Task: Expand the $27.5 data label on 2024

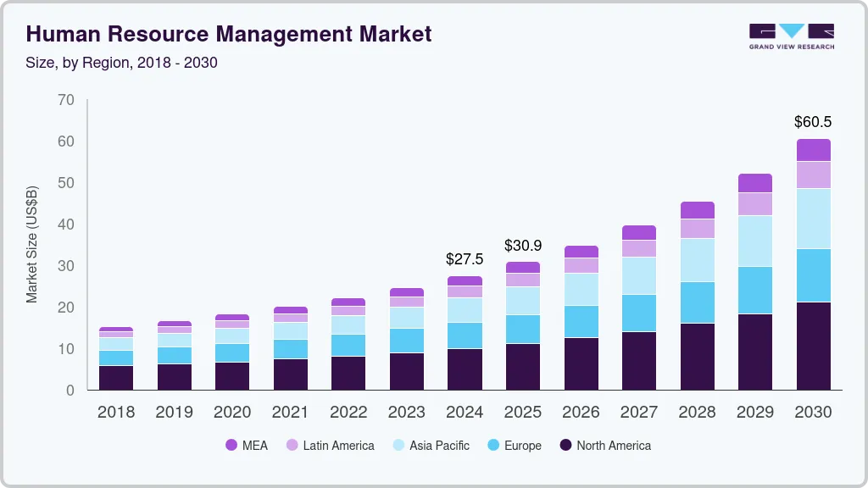Action: coord(465,259)
